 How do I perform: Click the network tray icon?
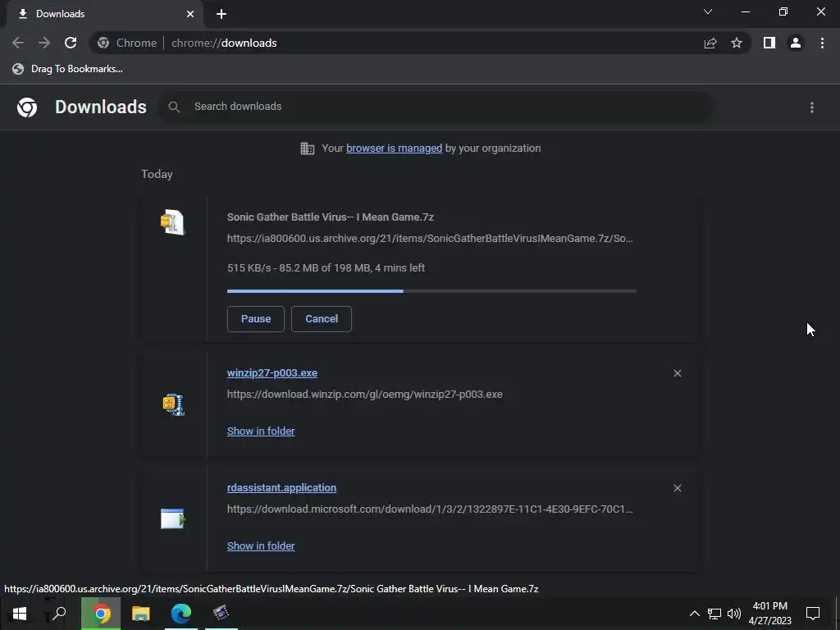coord(714,614)
